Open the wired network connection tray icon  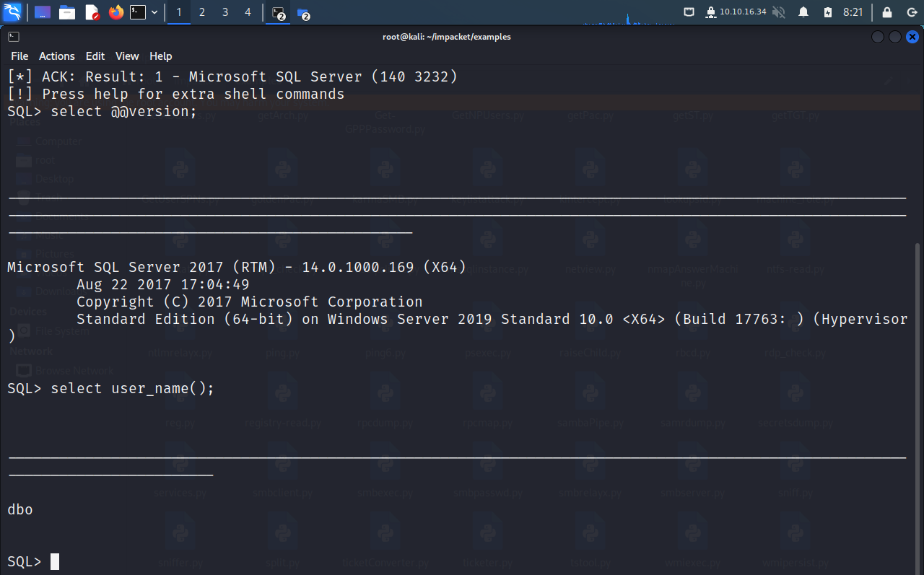click(x=689, y=12)
